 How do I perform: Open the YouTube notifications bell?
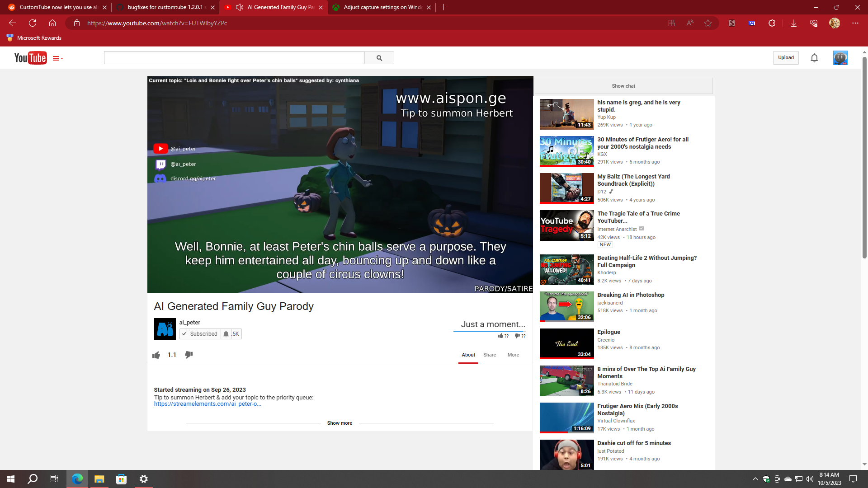coord(814,58)
